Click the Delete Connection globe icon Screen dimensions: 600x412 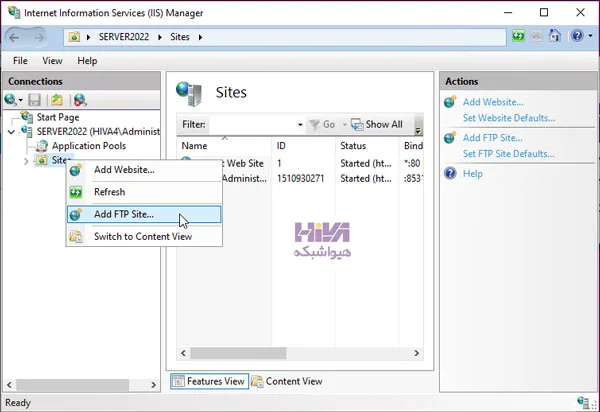(80, 100)
